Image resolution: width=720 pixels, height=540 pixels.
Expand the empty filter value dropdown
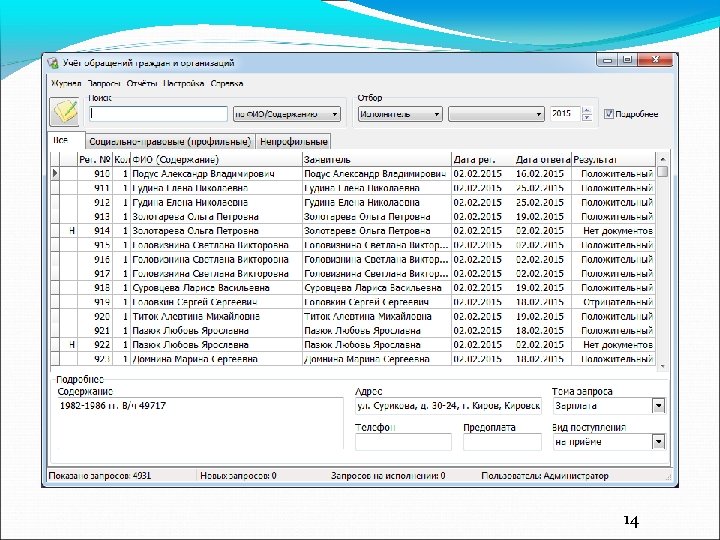(496, 114)
